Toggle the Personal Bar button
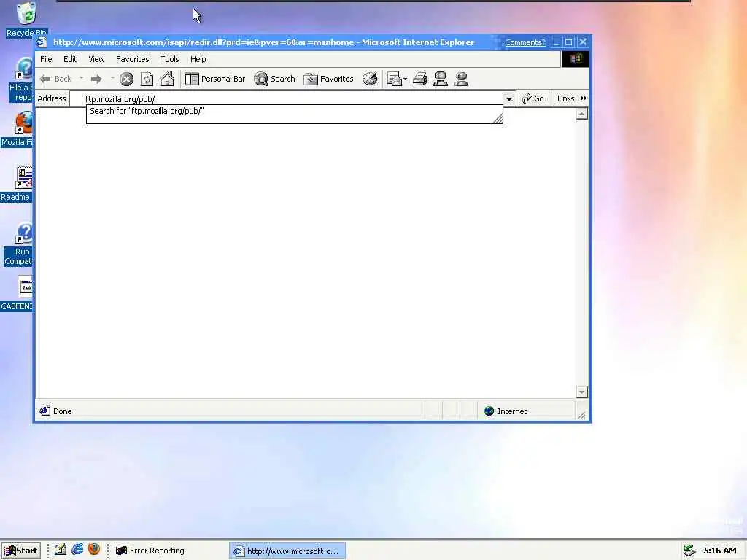 coord(215,79)
